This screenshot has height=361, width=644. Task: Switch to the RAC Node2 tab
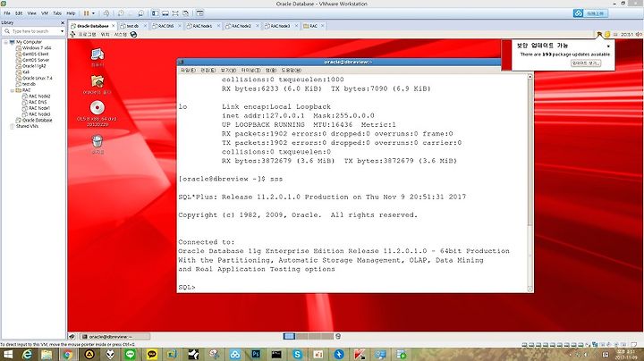(x=241, y=26)
